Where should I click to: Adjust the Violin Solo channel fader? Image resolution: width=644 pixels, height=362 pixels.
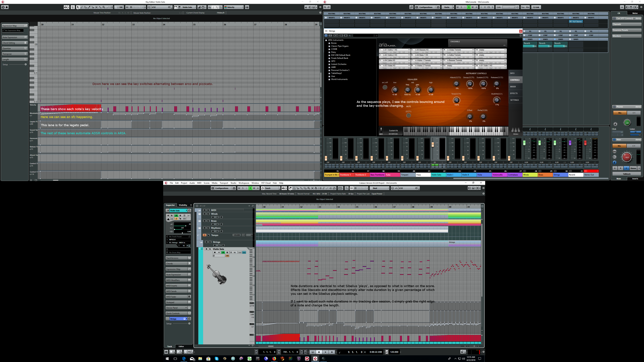433,145
